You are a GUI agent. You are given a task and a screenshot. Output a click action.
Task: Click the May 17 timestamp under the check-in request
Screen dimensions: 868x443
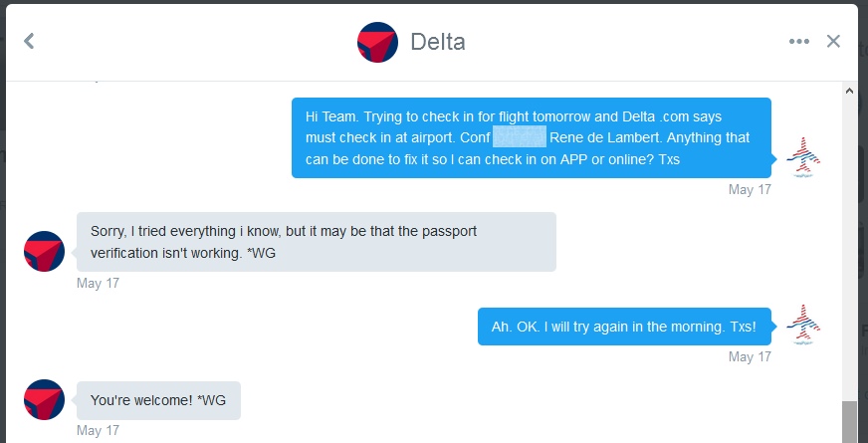click(750, 189)
